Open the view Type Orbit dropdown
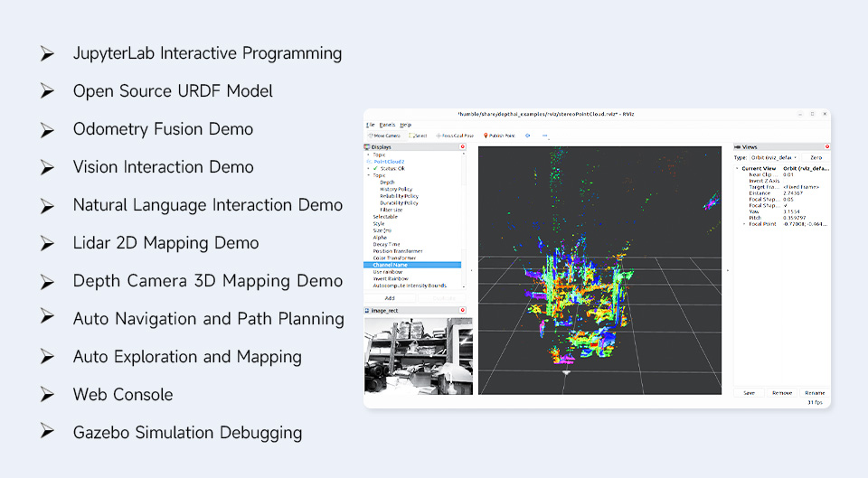 pyautogui.click(x=774, y=157)
